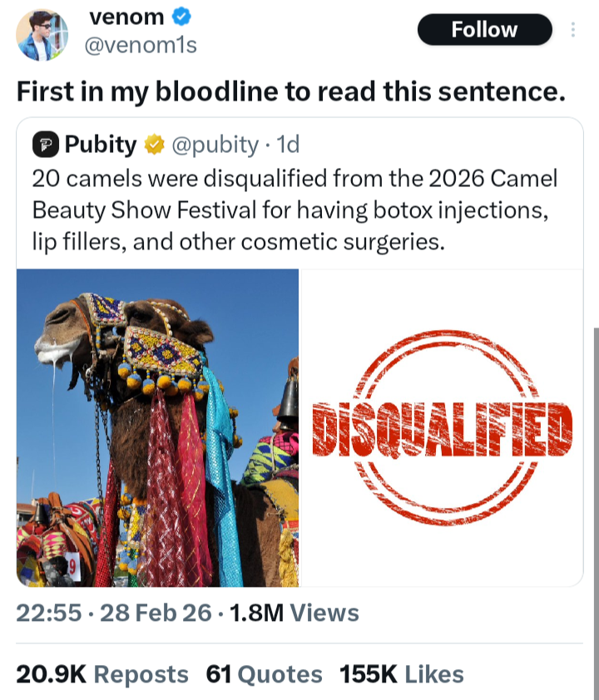599x700 pixels.
Task: Click the venom display name
Action: click(x=125, y=17)
